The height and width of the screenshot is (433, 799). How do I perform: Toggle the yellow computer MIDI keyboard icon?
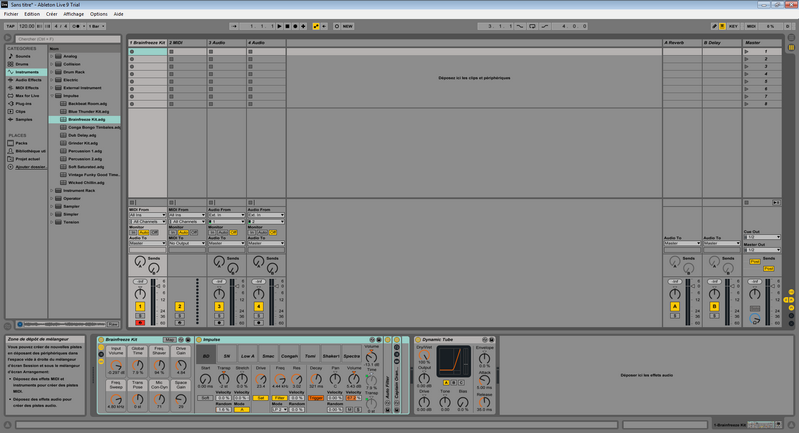[722, 26]
